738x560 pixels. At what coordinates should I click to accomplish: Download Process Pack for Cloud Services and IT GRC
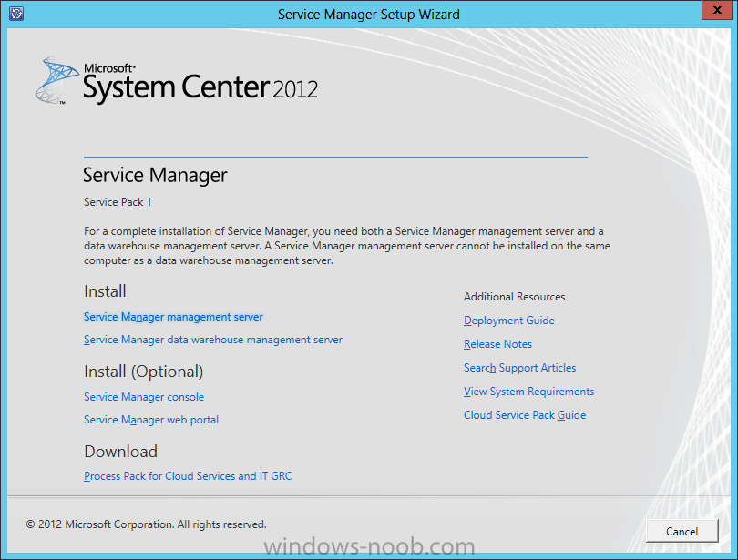pos(188,476)
